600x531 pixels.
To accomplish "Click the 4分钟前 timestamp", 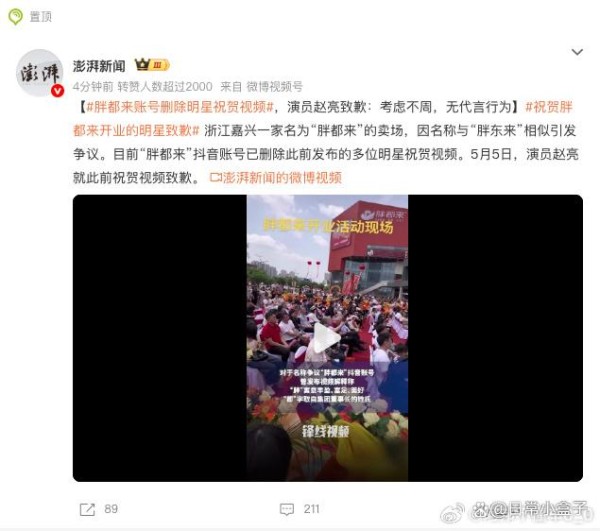I will pyautogui.click(x=93, y=86).
